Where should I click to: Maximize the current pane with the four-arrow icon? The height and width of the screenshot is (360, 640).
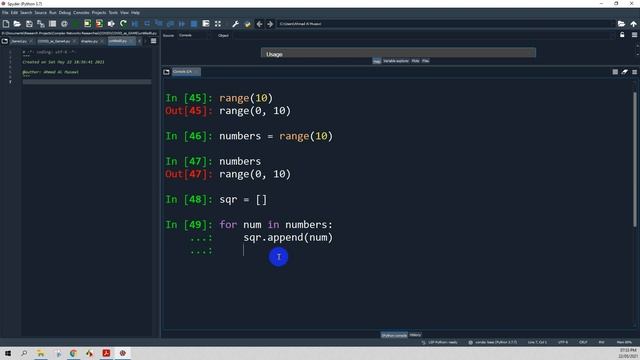point(218,24)
